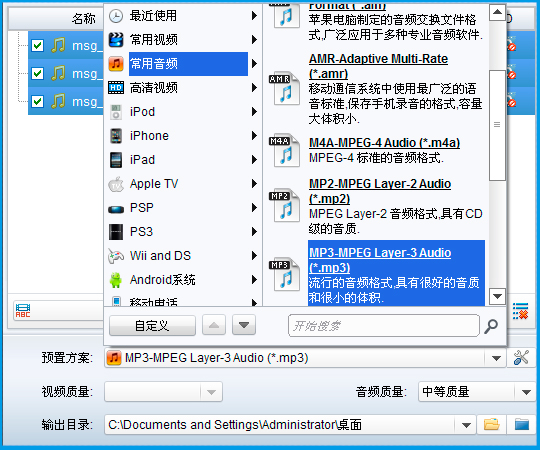Click the iPhone device icon
540x450 pixels.
coord(116,136)
